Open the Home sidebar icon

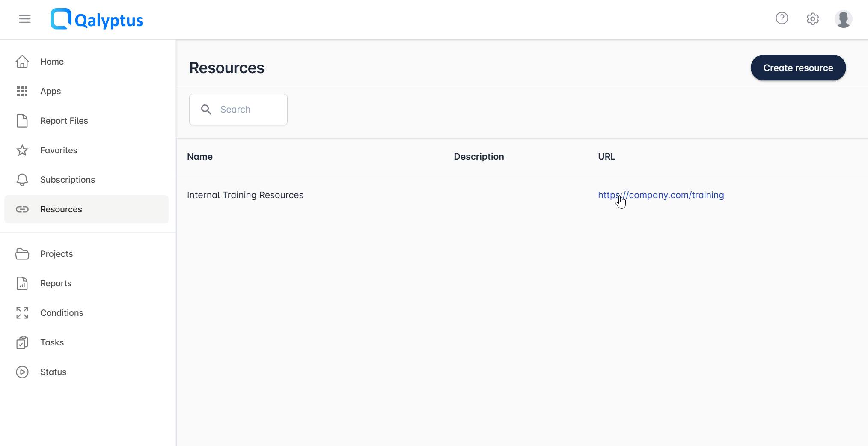[x=22, y=62]
